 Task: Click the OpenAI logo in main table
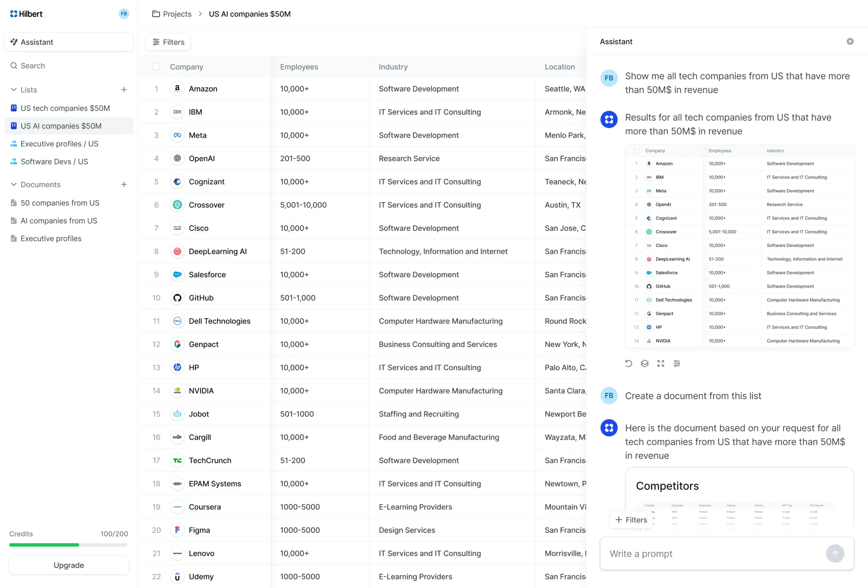coord(177,158)
